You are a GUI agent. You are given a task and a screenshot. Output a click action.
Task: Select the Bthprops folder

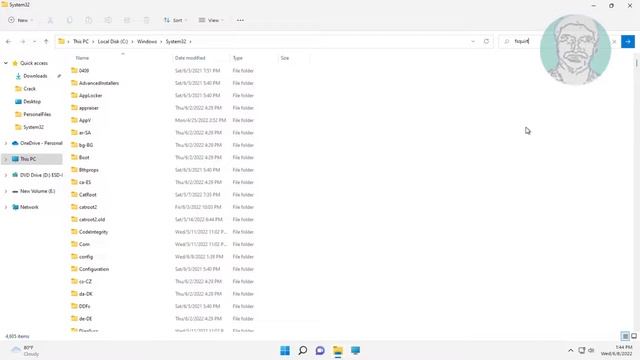click(89, 170)
